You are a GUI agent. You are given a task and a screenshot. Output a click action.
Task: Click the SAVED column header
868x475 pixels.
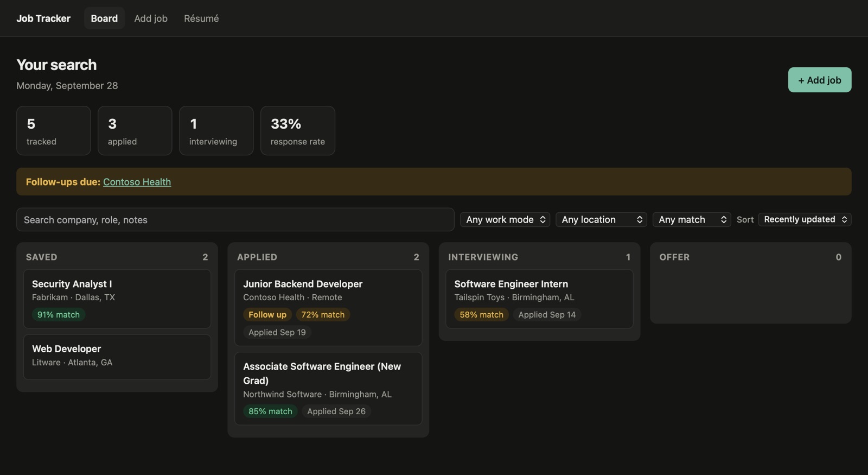click(41, 257)
